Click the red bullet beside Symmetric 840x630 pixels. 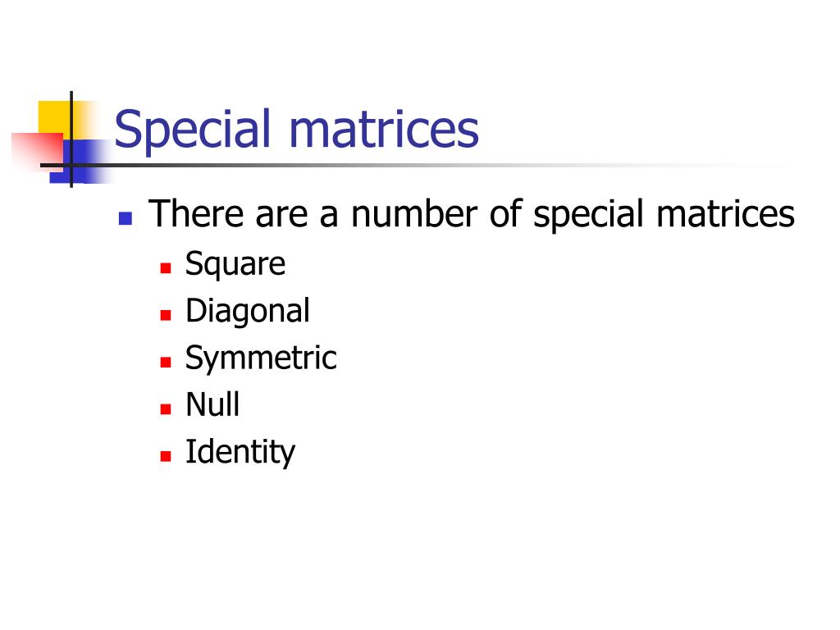[166, 362]
